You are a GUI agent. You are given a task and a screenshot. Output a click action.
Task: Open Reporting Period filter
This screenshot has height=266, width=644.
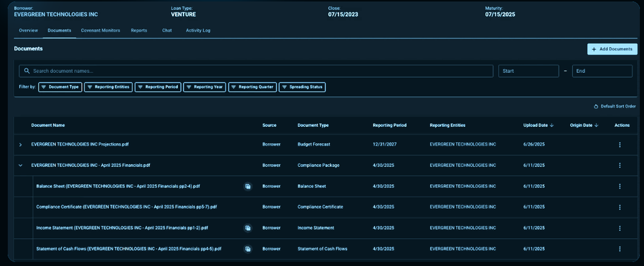pyautogui.click(x=158, y=88)
